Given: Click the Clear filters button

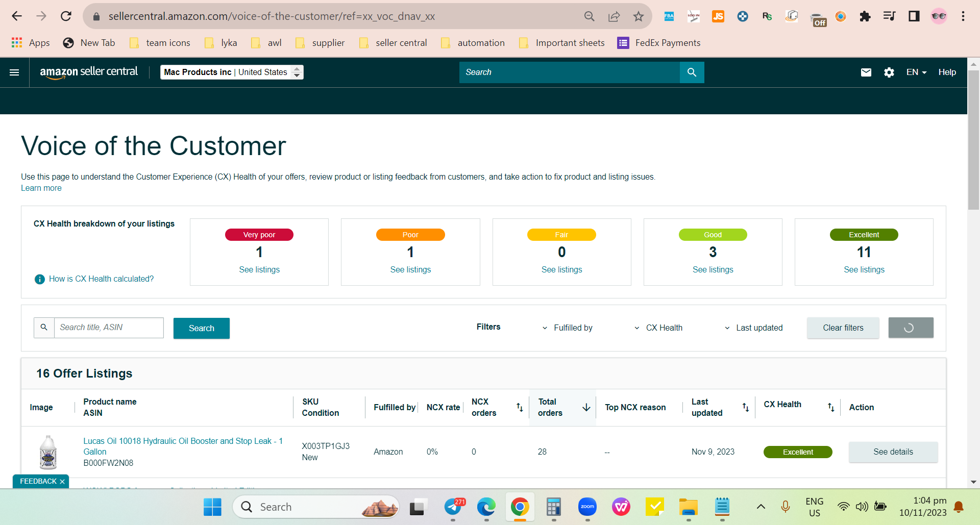Looking at the screenshot, I should [x=843, y=328].
